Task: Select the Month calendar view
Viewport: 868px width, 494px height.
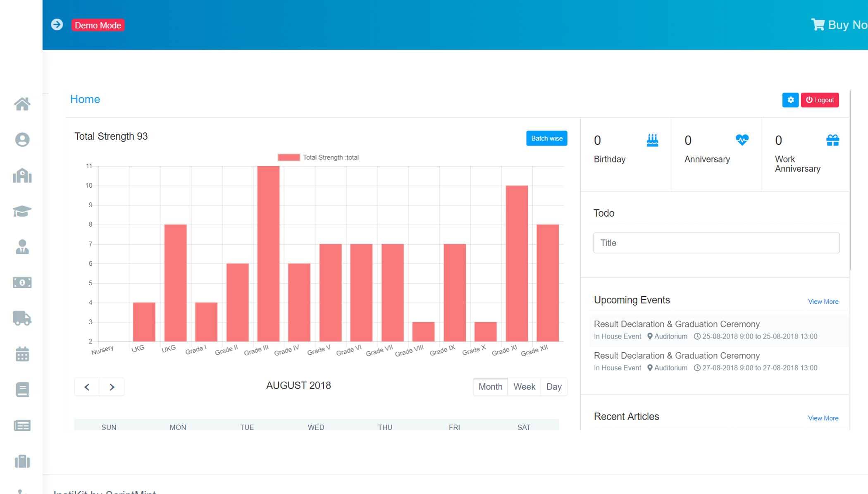Action: [x=490, y=387]
